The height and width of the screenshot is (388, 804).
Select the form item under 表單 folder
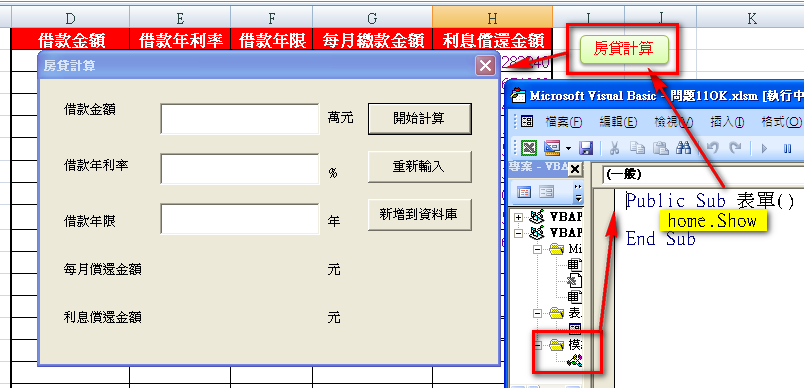point(575,329)
